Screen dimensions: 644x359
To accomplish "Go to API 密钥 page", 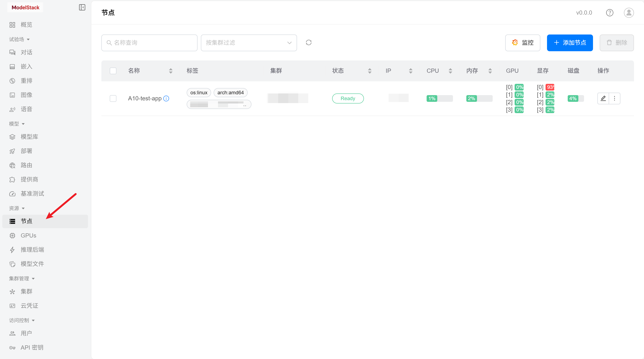I will [45, 348].
